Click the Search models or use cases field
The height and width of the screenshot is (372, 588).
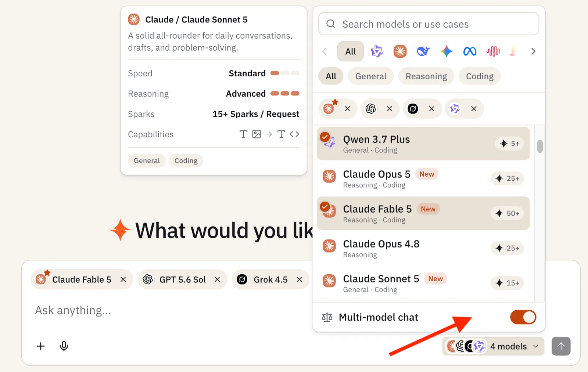429,24
